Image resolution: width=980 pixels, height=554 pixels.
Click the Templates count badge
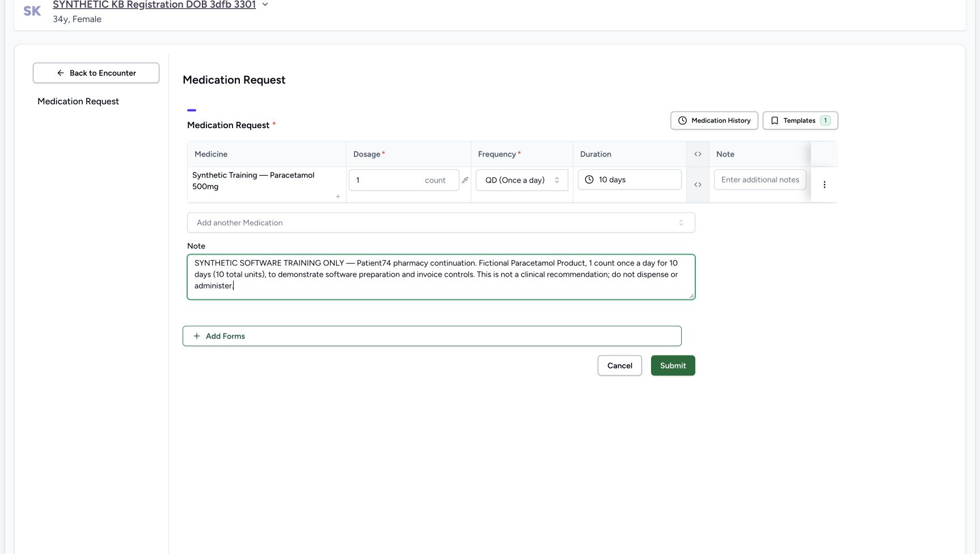[x=825, y=121]
